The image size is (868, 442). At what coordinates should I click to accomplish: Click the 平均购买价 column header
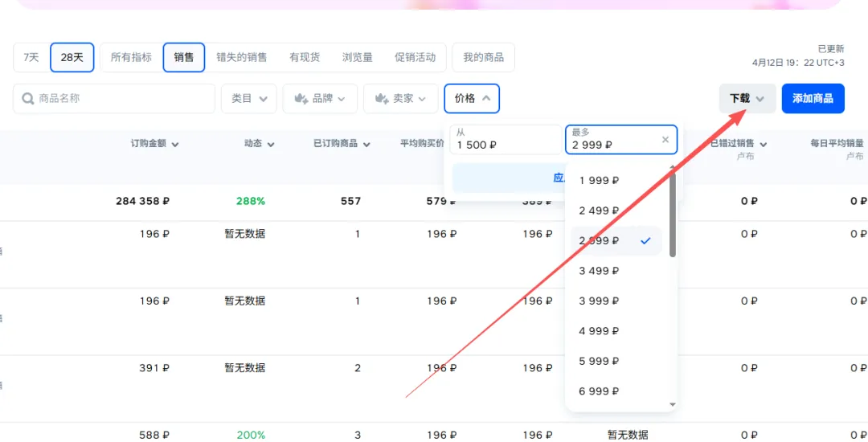422,145
